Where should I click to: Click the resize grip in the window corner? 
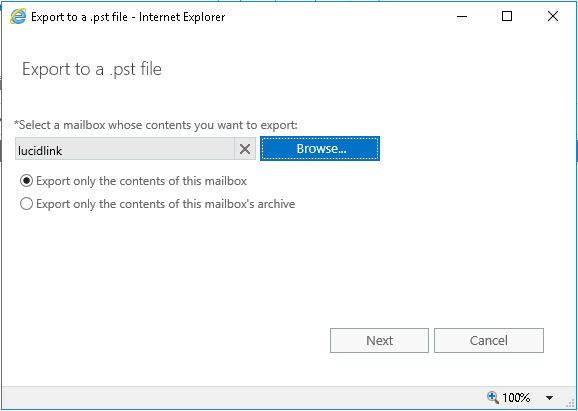[x=572, y=404]
